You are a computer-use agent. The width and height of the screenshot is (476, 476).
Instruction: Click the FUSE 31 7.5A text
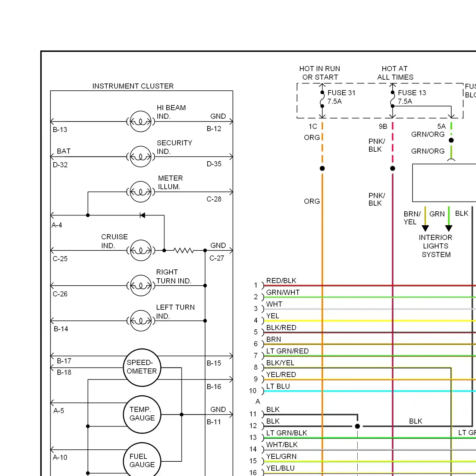tap(341, 97)
